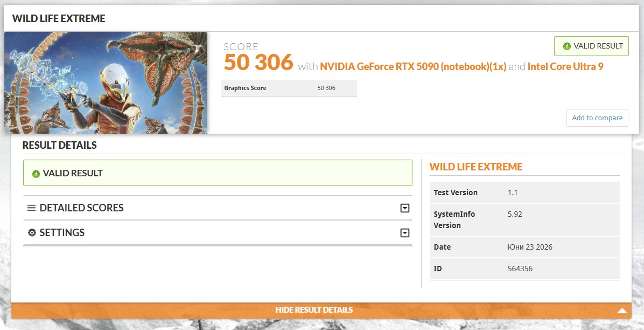Click the green info icon in the VALID RESULT badge
The width and height of the screenshot is (644, 330).
pos(567,46)
